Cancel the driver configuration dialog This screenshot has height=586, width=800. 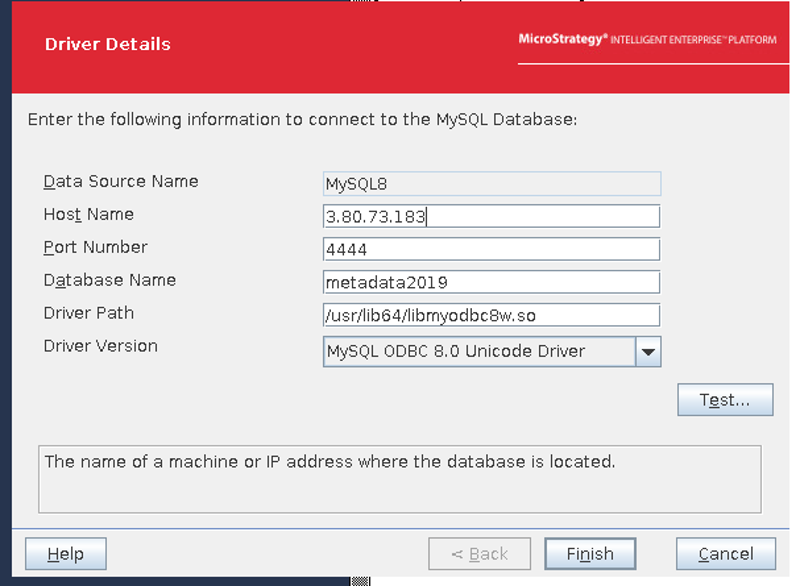(724, 553)
